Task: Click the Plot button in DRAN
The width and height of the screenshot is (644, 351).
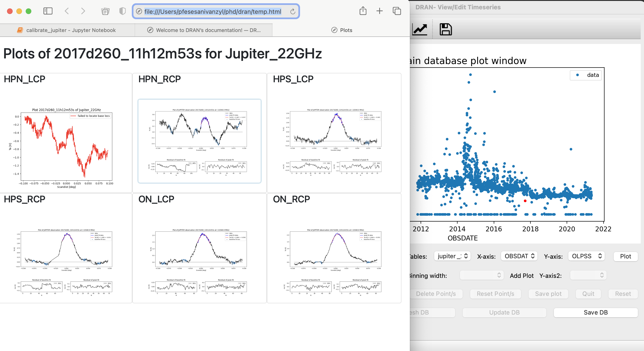Action: (625, 257)
